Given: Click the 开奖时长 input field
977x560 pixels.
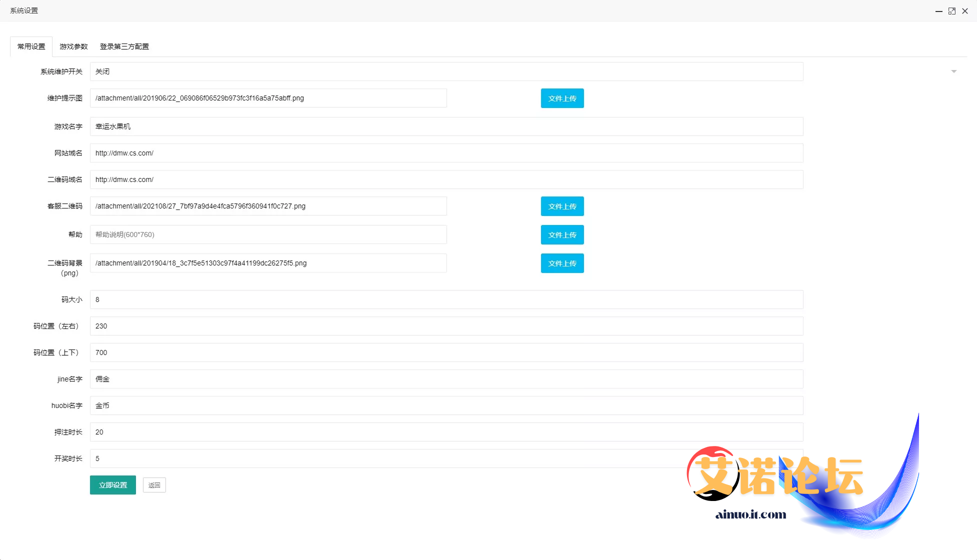Looking at the screenshot, I should (446, 458).
